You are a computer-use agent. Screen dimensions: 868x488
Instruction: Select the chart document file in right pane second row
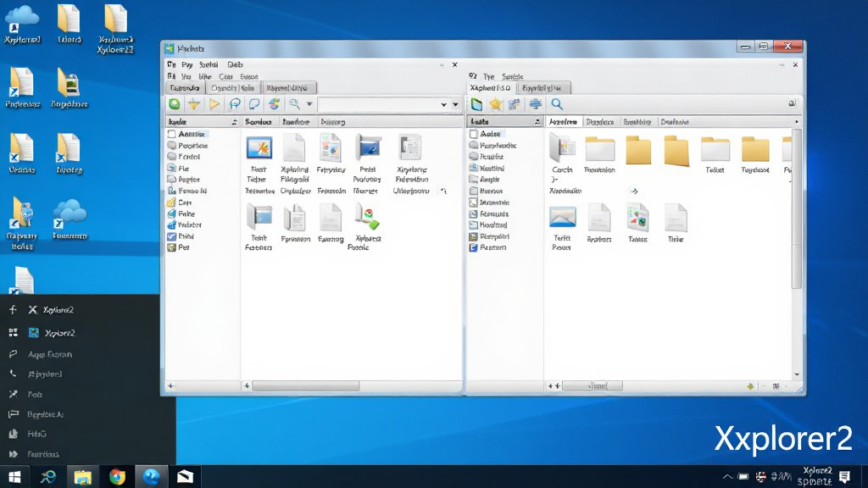click(x=637, y=217)
